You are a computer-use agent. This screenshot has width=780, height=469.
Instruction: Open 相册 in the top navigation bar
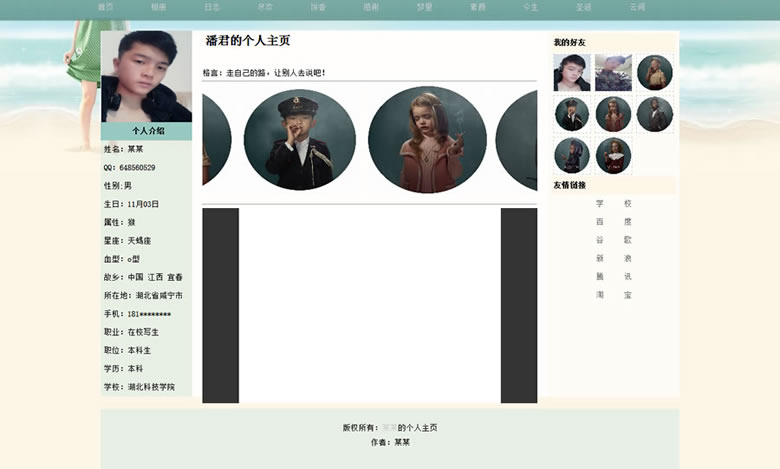[x=158, y=7]
